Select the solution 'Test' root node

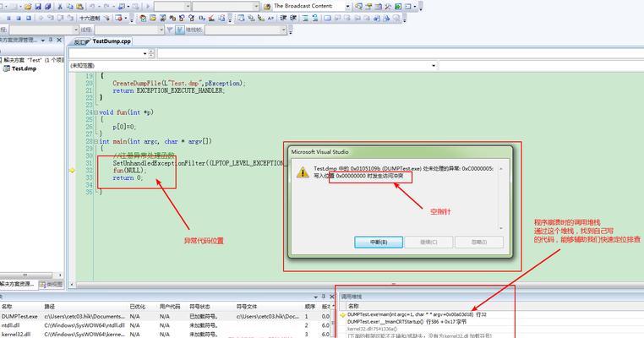pyautogui.click(x=32, y=60)
